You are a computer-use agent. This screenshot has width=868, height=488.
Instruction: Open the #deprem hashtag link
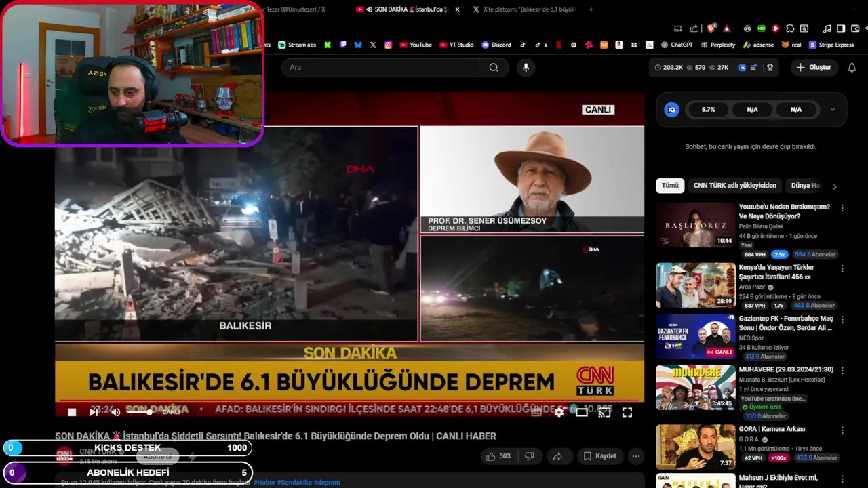(x=327, y=483)
